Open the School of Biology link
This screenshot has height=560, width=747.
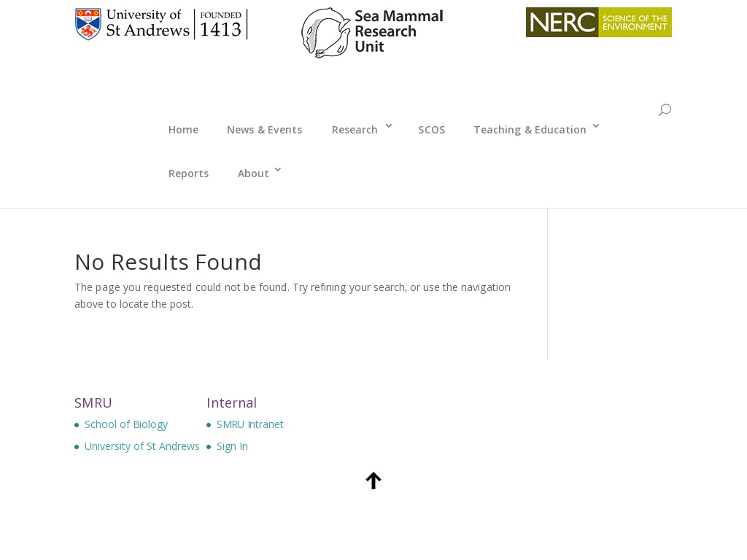coord(126,424)
